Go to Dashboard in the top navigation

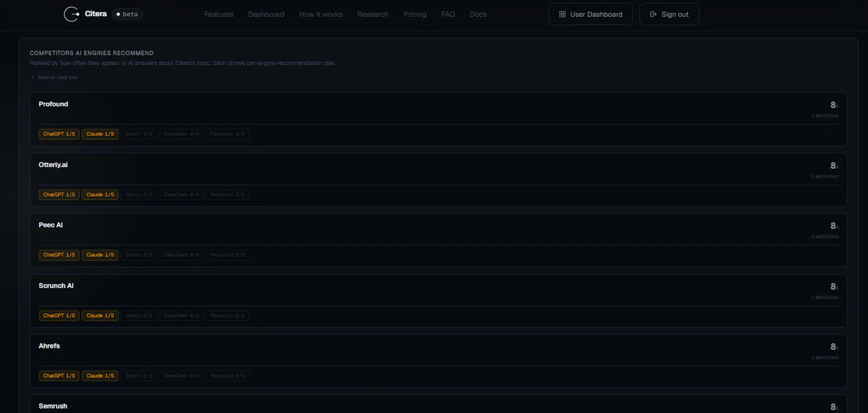tap(266, 14)
